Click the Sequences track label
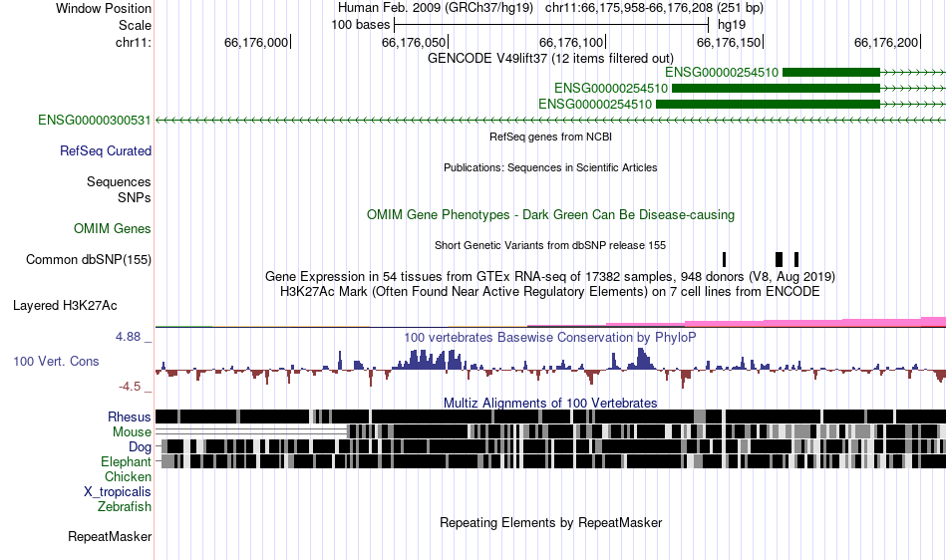The width and height of the screenshot is (947, 560). coord(119,181)
